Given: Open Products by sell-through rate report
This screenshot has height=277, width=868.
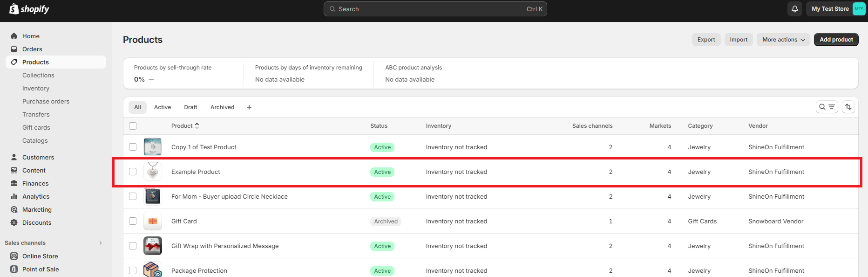Looking at the screenshot, I should pyautogui.click(x=183, y=73).
